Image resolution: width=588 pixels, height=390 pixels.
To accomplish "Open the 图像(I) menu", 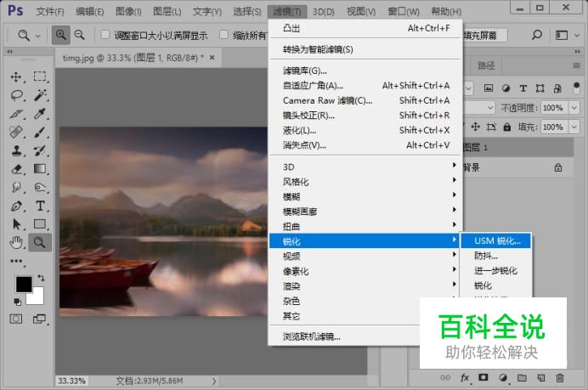I will point(128,12).
